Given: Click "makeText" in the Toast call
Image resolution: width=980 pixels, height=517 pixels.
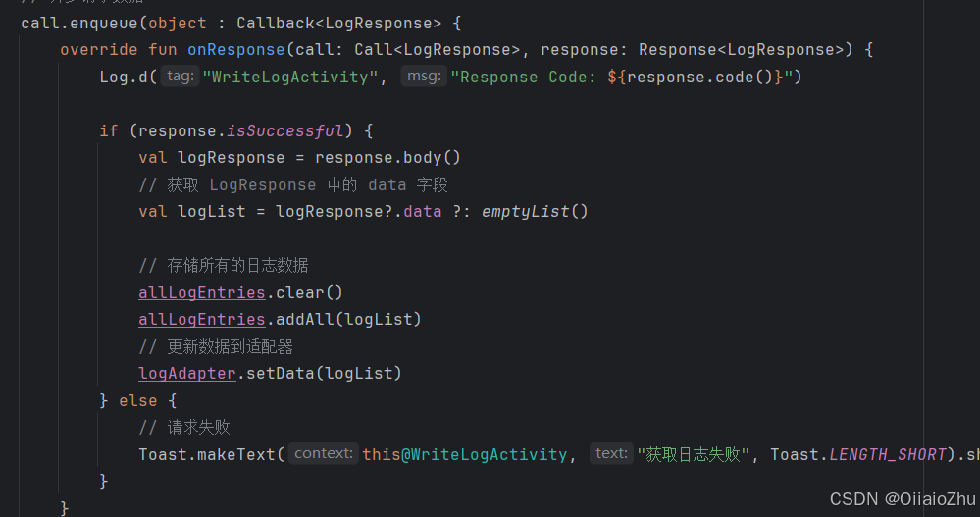Looking at the screenshot, I should coord(236,454).
